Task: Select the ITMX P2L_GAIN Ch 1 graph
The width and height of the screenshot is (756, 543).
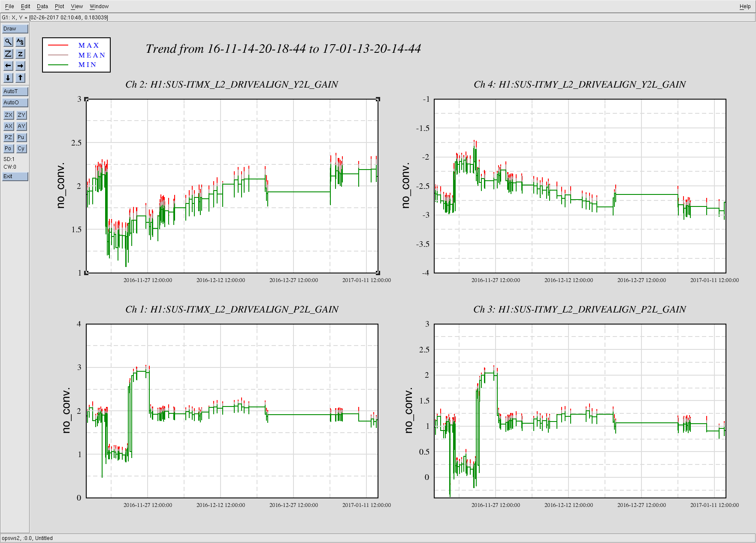Action: (232, 411)
